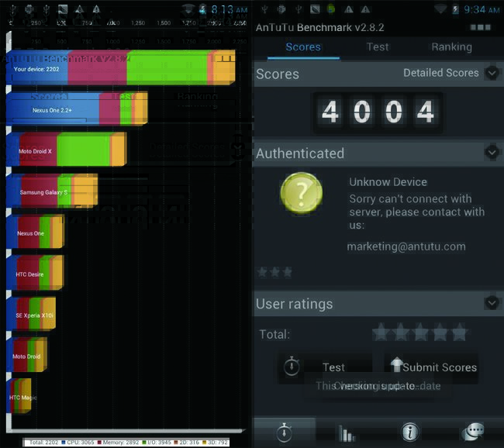Select the Scores tab
Screen dimensions: 504x448
click(x=303, y=47)
